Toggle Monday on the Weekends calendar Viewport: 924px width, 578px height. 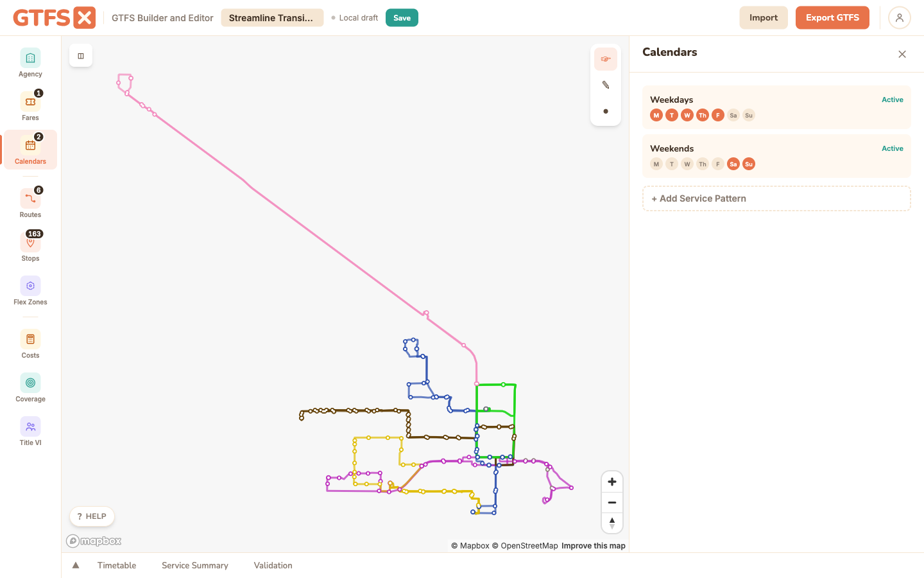[x=656, y=164]
